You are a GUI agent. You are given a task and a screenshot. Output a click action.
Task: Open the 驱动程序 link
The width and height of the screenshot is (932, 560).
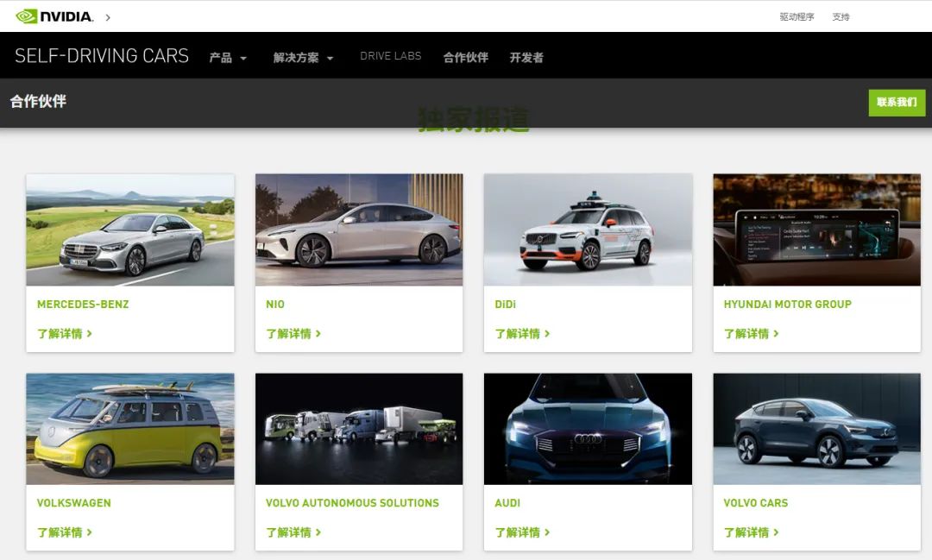pyautogui.click(x=797, y=16)
